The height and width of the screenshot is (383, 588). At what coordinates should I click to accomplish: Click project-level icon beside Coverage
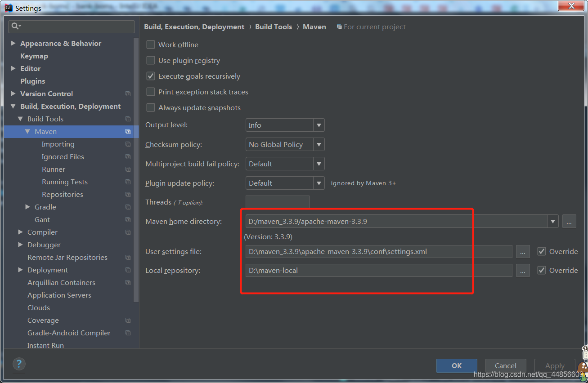(x=128, y=321)
